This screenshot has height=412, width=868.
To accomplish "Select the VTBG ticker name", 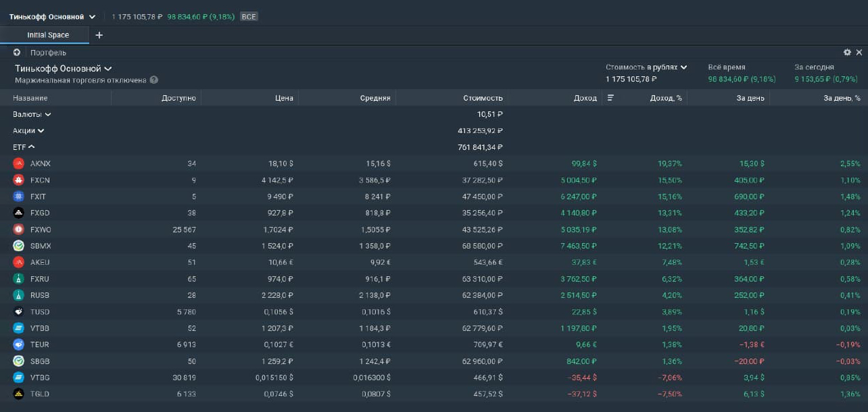I will pyautogui.click(x=40, y=378).
